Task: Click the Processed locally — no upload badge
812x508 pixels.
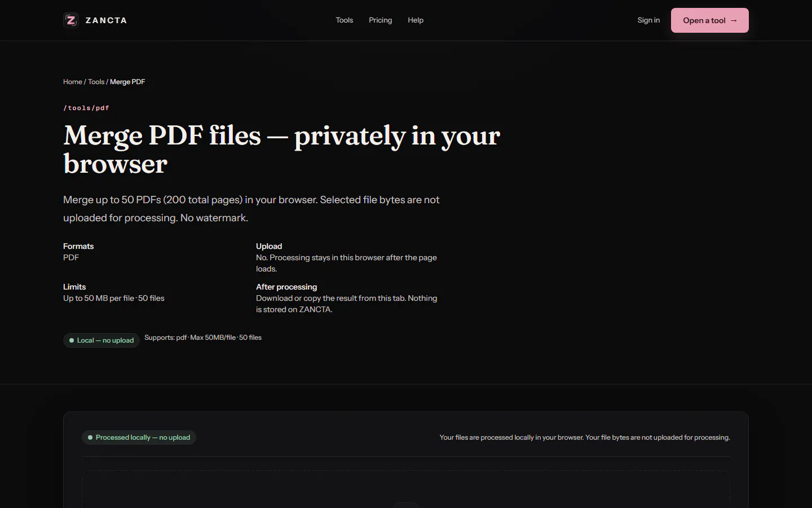Action: [x=139, y=437]
